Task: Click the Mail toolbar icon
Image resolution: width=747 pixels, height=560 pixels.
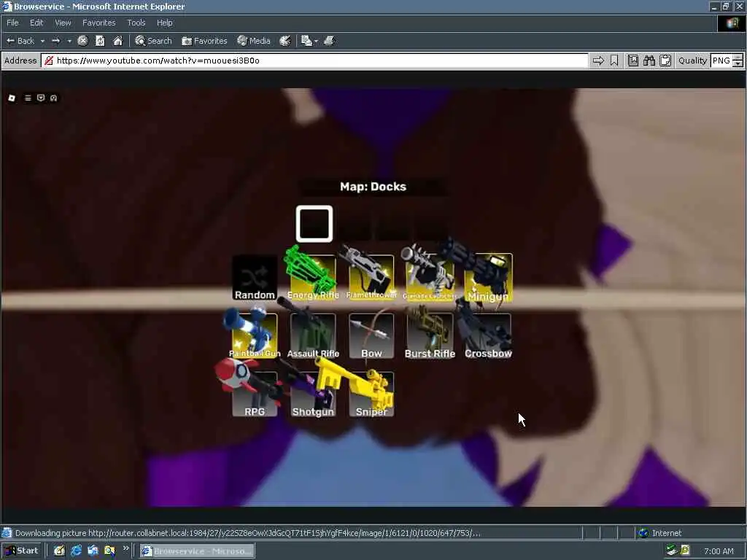Action: (x=306, y=41)
